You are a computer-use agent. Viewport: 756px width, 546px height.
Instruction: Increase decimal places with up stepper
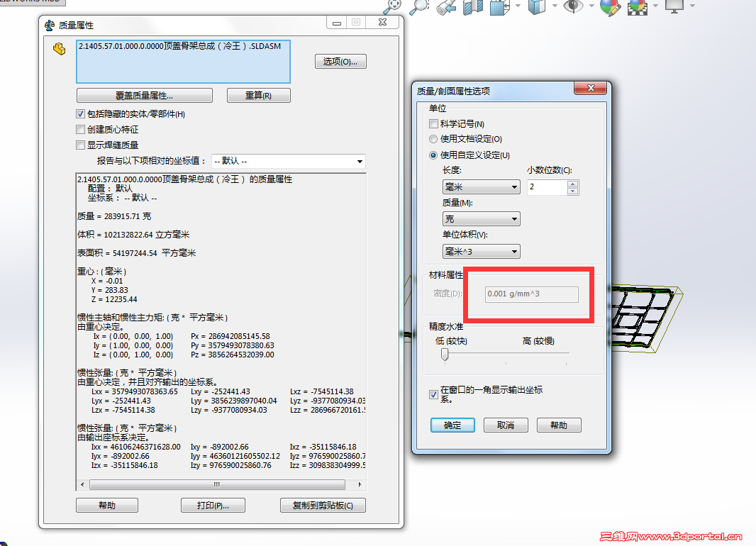click(573, 184)
